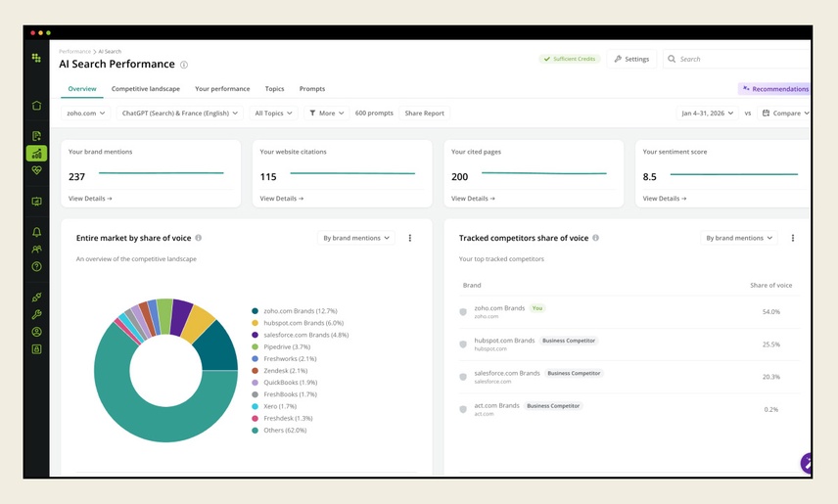Click View Details under cited pages
This screenshot has width=838, height=504.
[473, 199]
